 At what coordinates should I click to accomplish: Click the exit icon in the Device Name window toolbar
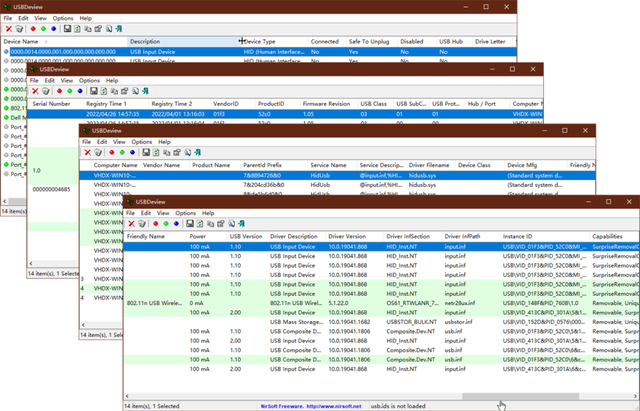pos(120,29)
